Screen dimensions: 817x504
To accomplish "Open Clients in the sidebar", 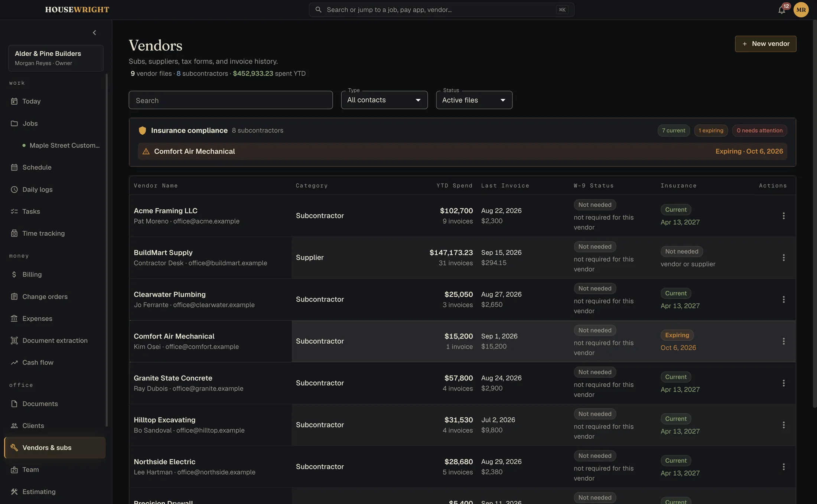I will tap(55, 426).
